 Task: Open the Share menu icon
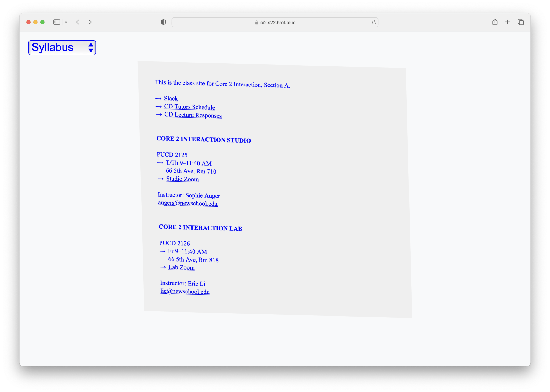(495, 22)
